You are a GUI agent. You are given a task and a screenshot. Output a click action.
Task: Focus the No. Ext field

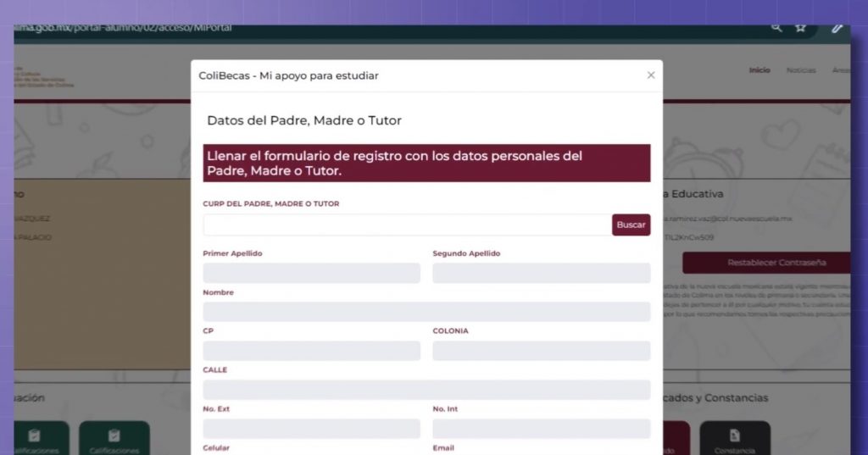[x=311, y=429]
